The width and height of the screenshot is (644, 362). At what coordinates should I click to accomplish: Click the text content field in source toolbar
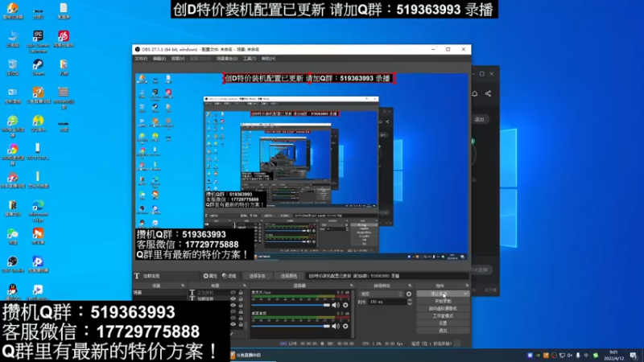pyautogui.click(x=387, y=276)
